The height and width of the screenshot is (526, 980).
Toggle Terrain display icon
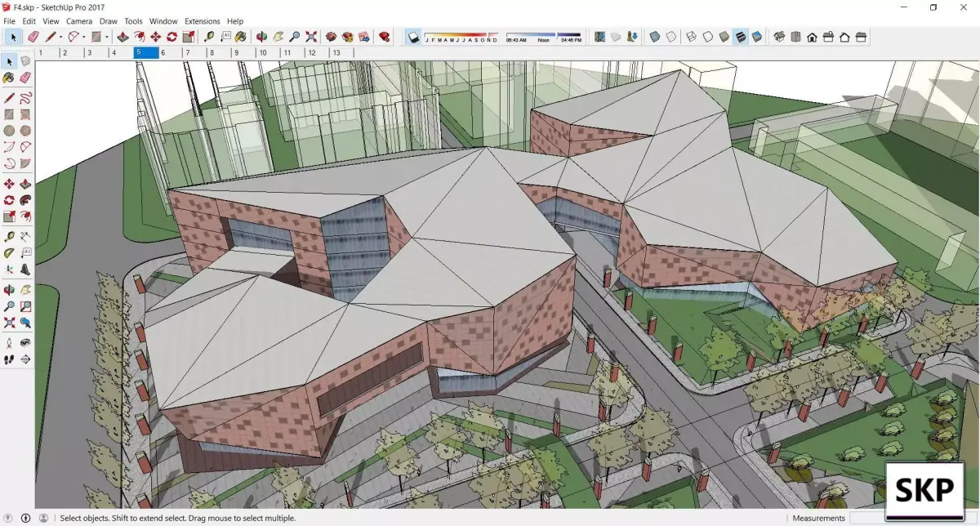(x=616, y=37)
